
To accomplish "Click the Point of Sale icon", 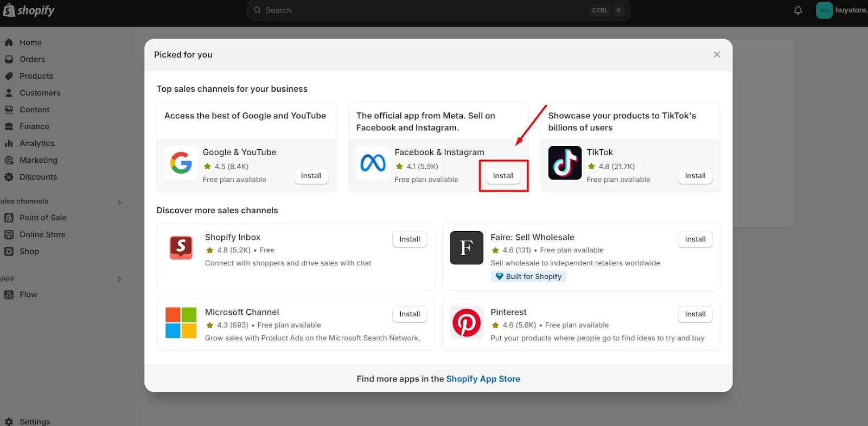I will 9,218.
